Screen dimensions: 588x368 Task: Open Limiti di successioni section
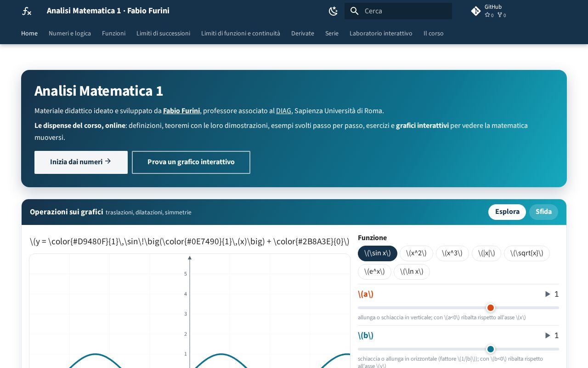[x=163, y=34]
